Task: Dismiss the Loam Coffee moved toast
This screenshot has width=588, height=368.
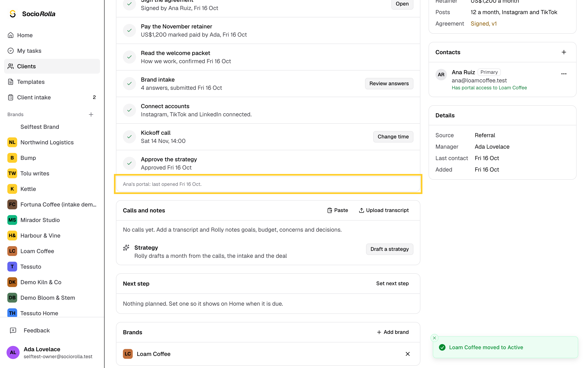Action: click(434, 338)
